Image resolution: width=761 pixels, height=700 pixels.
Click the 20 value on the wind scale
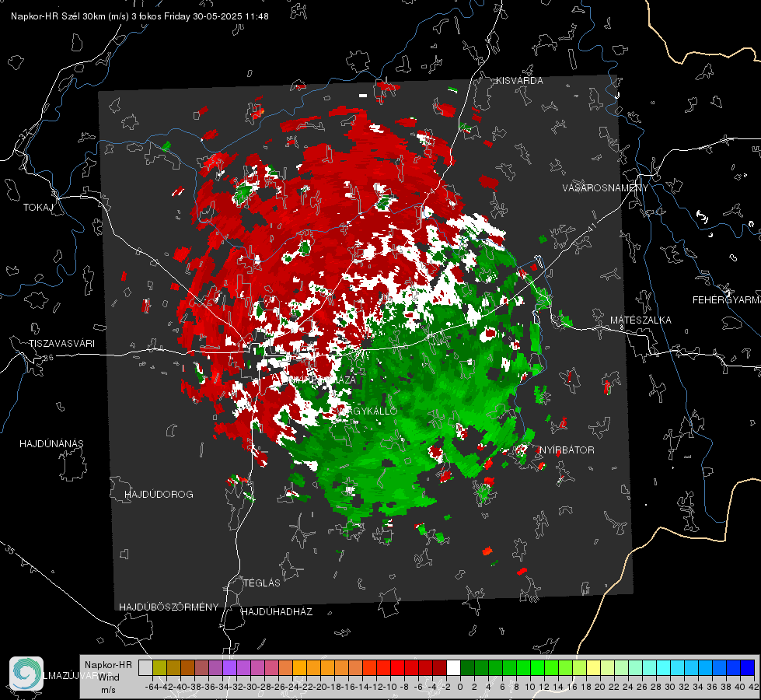tap(600, 687)
